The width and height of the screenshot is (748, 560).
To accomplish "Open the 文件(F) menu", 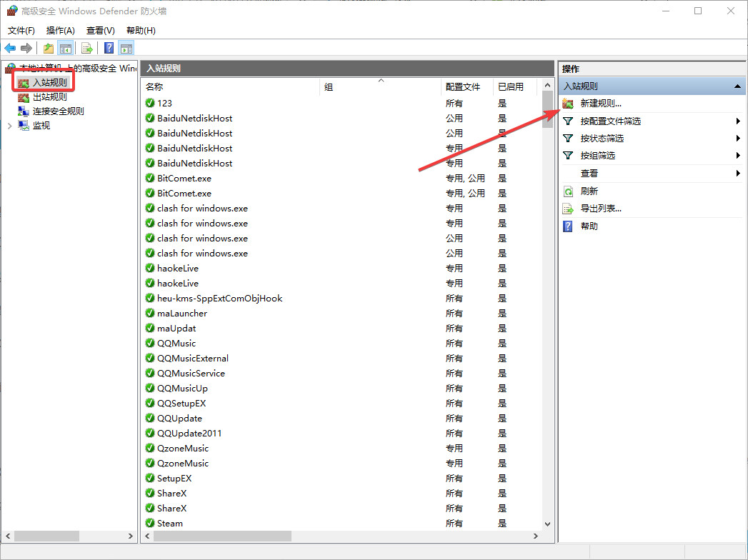I will [21, 31].
